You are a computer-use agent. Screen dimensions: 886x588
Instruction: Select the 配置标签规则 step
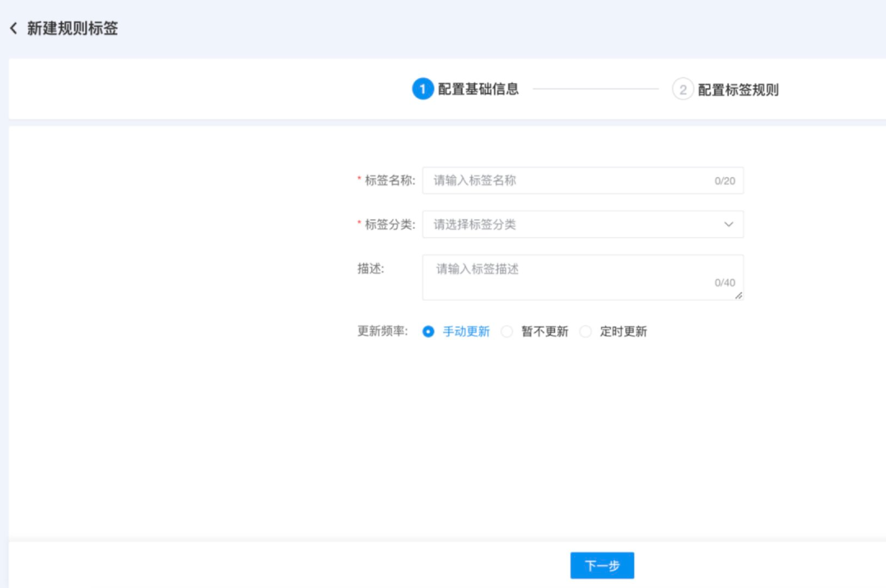tap(738, 90)
